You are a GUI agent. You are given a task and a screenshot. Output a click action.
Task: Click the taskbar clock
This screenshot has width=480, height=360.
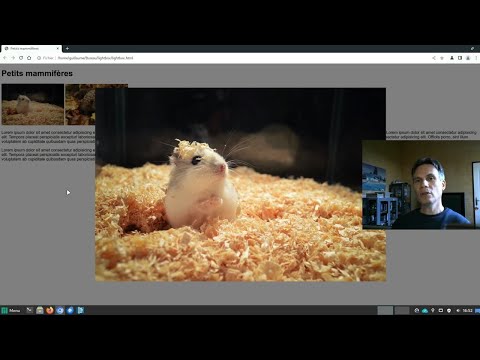coord(468,311)
